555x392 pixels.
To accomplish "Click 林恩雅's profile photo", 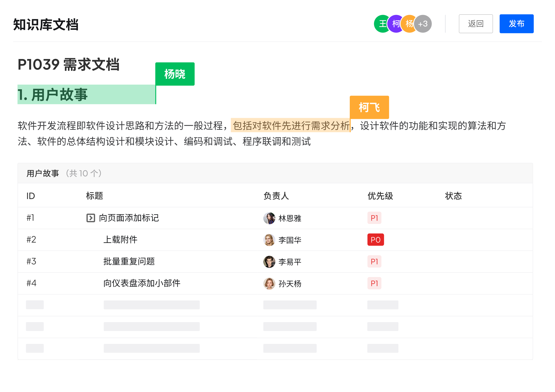I will (269, 218).
